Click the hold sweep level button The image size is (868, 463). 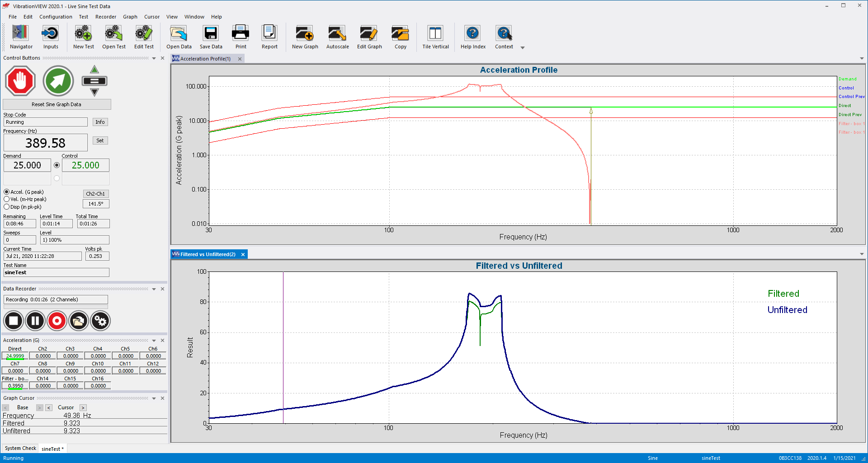coord(94,81)
